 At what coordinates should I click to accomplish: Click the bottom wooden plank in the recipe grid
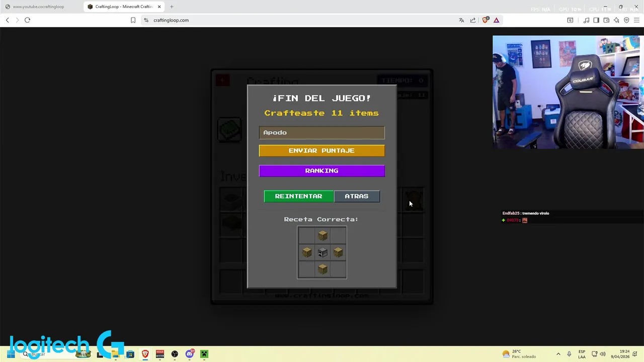pyautogui.click(x=323, y=269)
